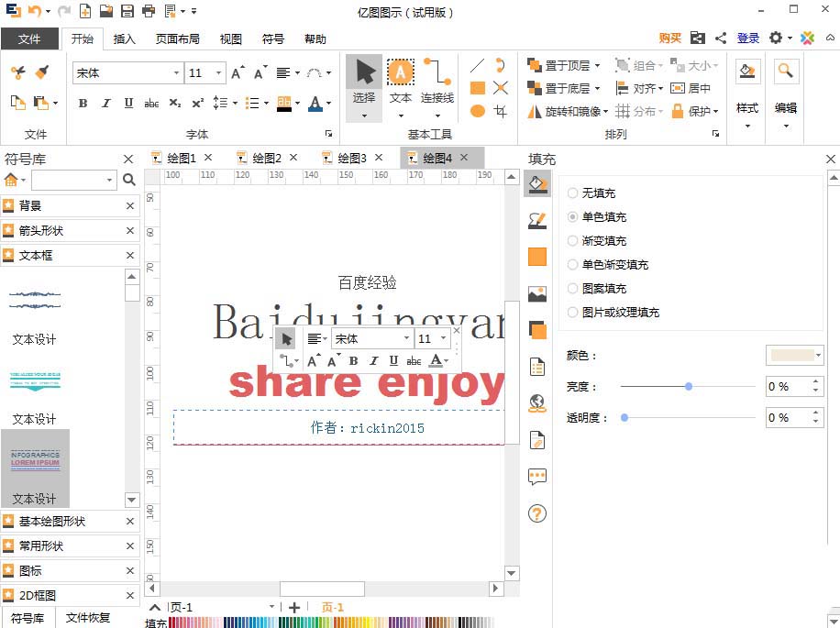Choose the Connector line tool

click(x=437, y=88)
